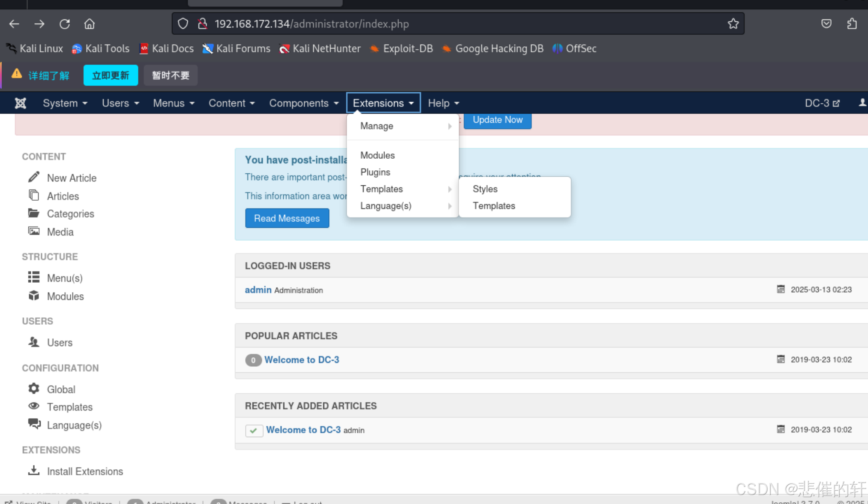Image resolution: width=868 pixels, height=504 pixels.
Task: Click the Install Extensions download icon
Action: click(x=33, y=471)
